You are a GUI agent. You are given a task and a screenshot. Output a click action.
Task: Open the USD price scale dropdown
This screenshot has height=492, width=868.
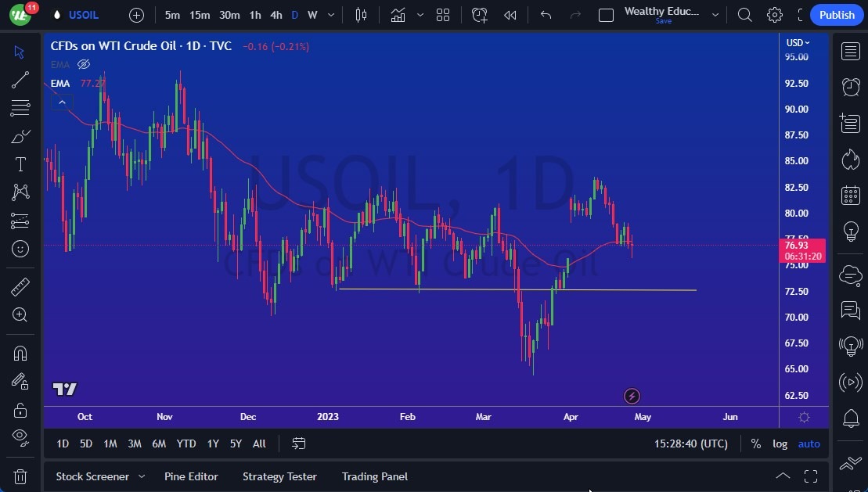pyautogui.click(x=797, y=43)
